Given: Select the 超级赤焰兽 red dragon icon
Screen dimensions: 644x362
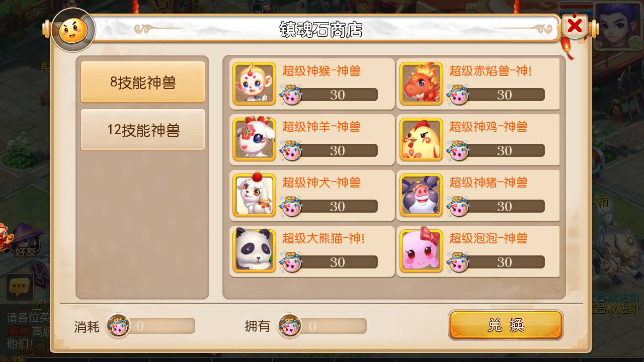Looking at the screenshot, I should 422,83.
